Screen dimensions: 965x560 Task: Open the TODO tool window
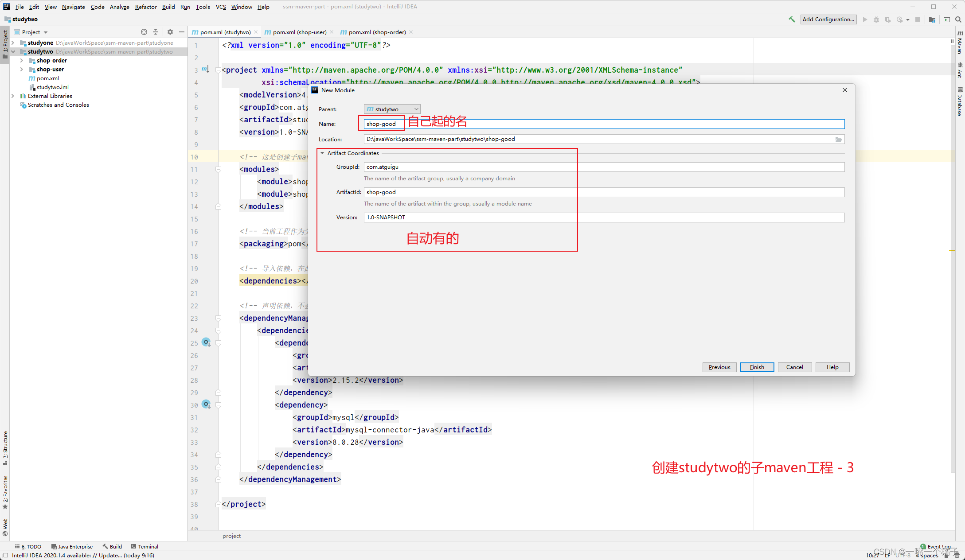point(28,546)
